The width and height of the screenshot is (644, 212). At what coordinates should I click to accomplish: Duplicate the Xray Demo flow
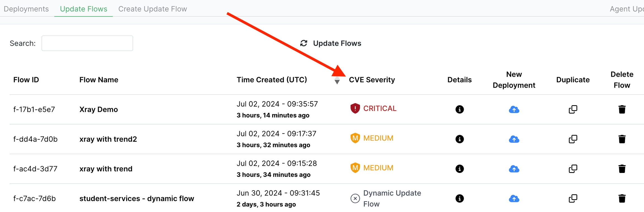(573, 109)
